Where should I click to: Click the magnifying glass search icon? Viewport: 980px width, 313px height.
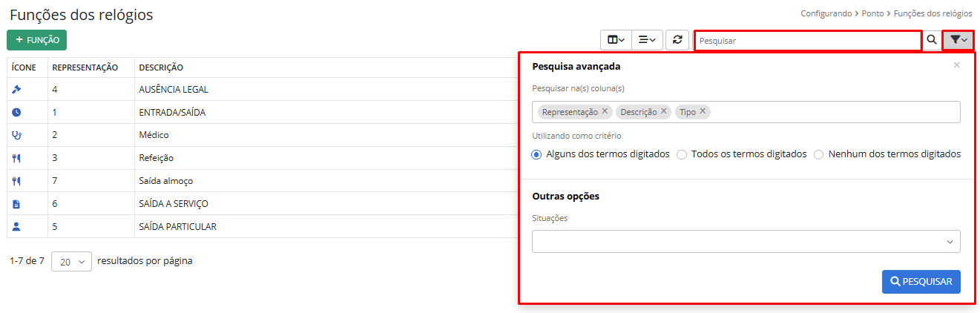pyautogui.click(x=931, y=40)
